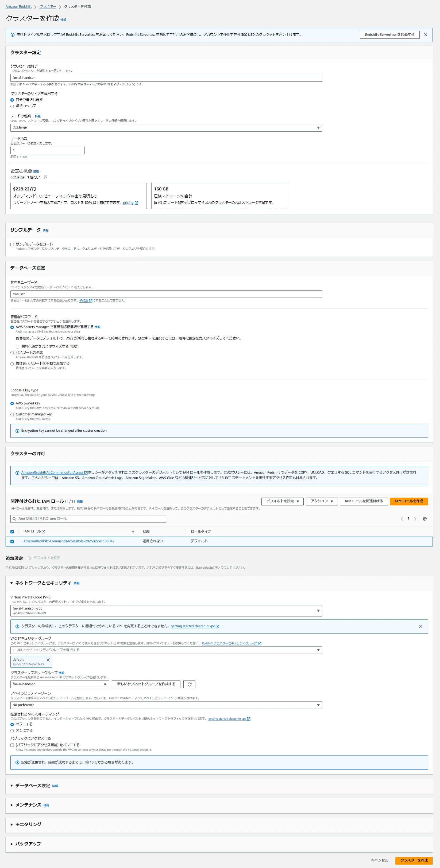The image size is (440, 868).
Task: Select the Customer managed key radio
Action: tap(12, 415)
